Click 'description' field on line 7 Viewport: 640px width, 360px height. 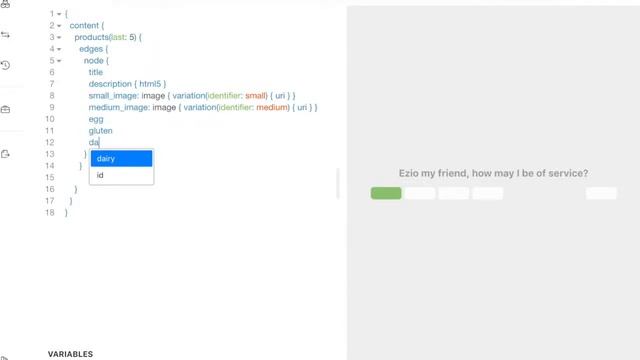coord(110,84)
